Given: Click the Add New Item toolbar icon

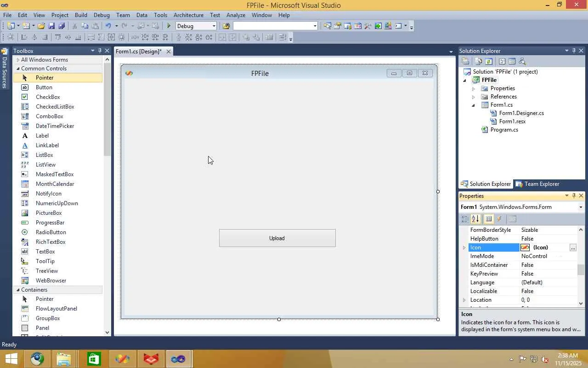Looking at the screenshot, I should pyautogui.click(x=26, y=26).
